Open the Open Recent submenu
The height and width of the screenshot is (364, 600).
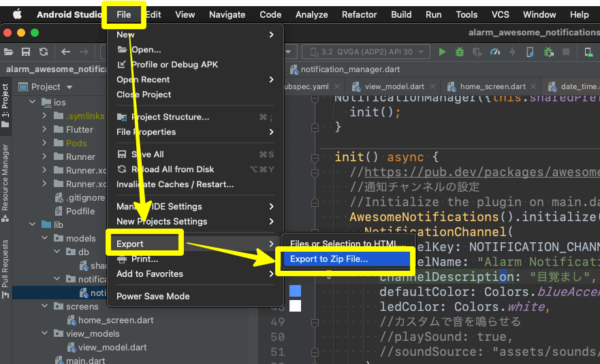(195, 80)
